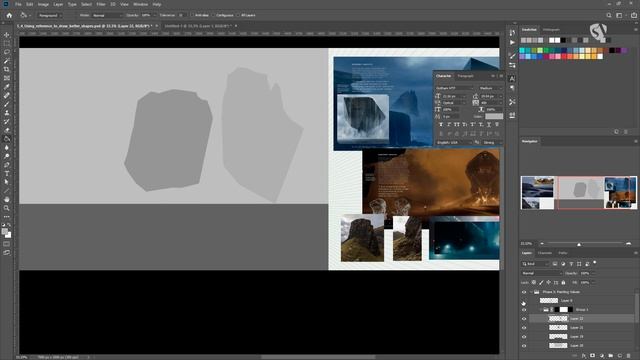
Task: Click the lock image pixels brush icon
Action: tap(541, 282)
